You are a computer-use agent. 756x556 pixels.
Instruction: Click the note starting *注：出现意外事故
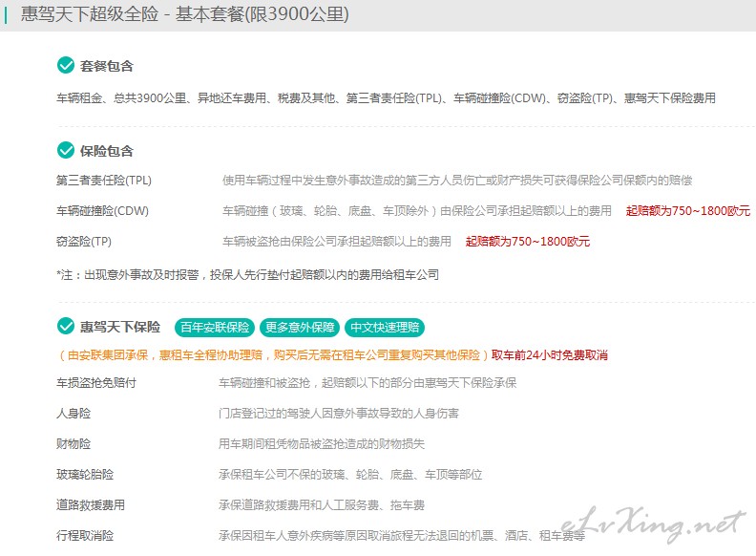(x=248, y=275)
